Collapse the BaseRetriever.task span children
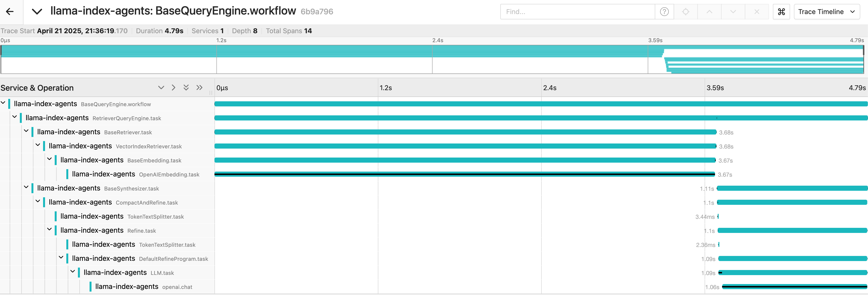 pyautogui.click(x=26, y=131)
